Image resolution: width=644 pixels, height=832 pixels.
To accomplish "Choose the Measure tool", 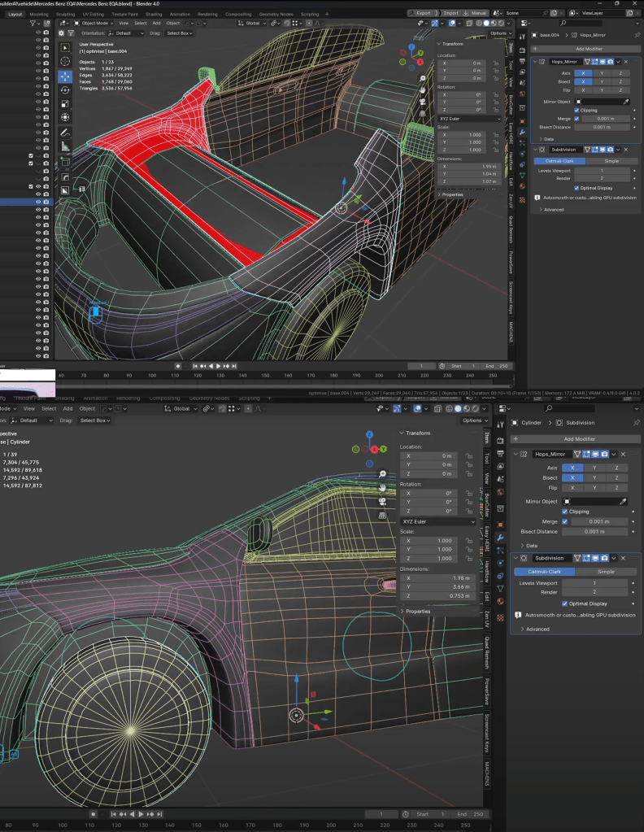I will tap(66, 146).
